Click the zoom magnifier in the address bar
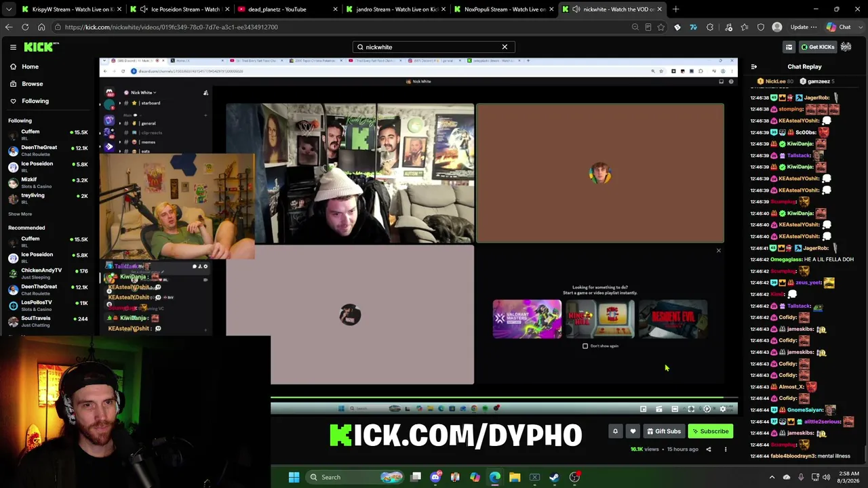 coord(635,27)
